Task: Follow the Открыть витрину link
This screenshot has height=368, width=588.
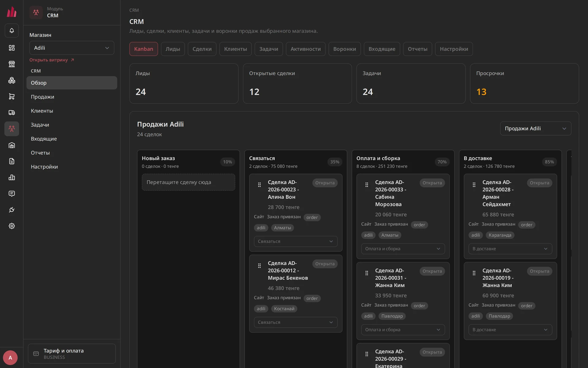Action: [52, 60]
